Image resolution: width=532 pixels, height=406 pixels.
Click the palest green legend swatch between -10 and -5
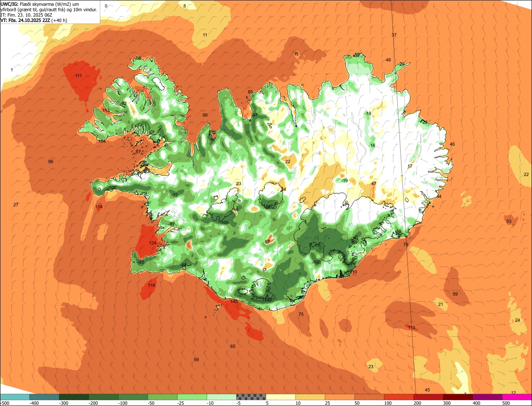pos(222,397)
